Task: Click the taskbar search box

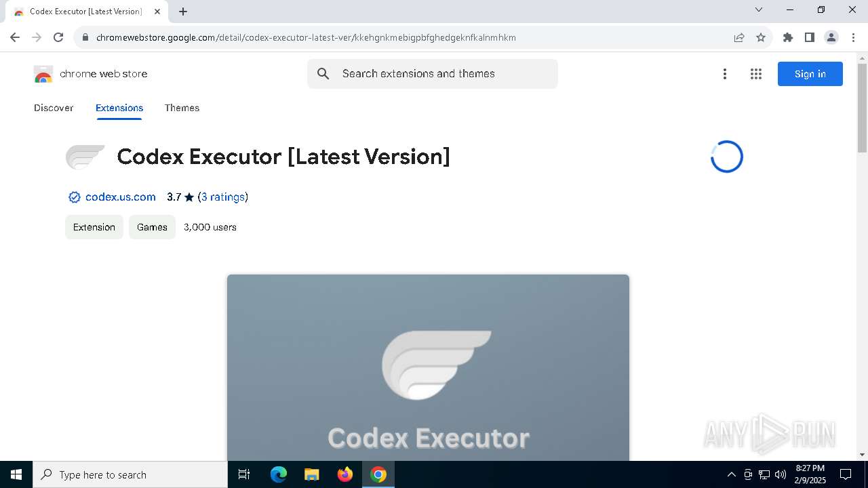Action: [130, 474]
